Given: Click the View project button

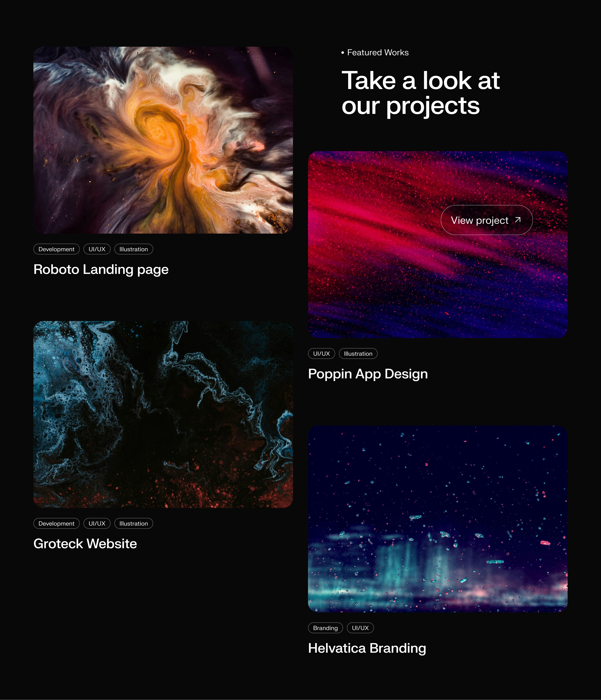Looking at the screenshot, I should point(486,220).
